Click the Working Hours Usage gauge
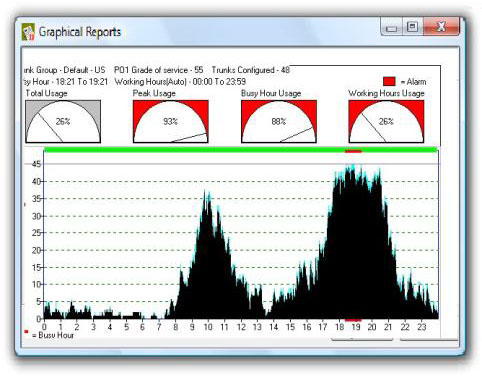 (x=386, y=122)
